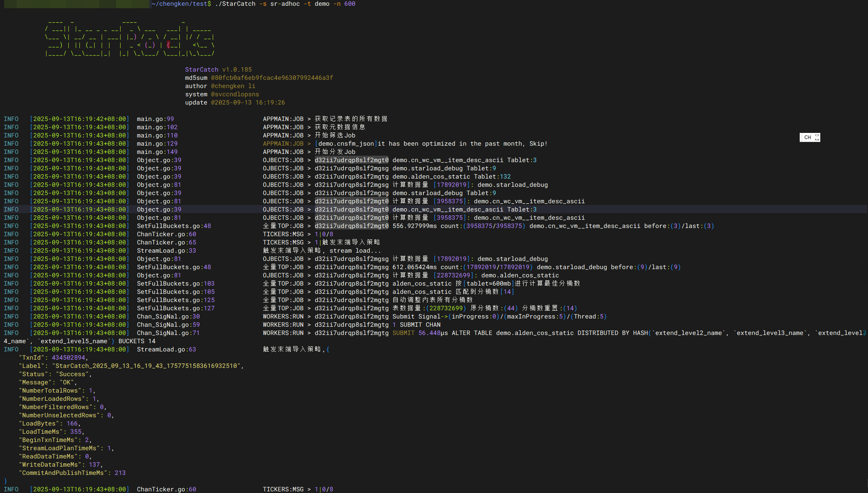Image resolution: width=868 pixels, height=493 pixels.
Task: Click the message '开始分发Job'
Action: (335, 152)
